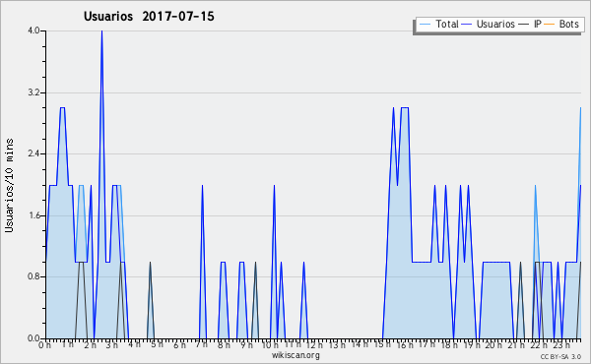
Task: Click the Bots legend entry
Action: (561, 24)
